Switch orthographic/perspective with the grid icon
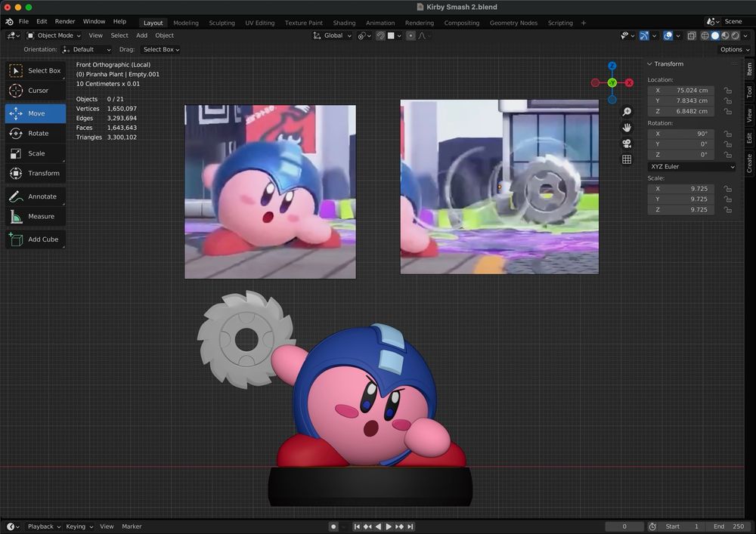Screen dimensions: 756x534 point(627,159)
